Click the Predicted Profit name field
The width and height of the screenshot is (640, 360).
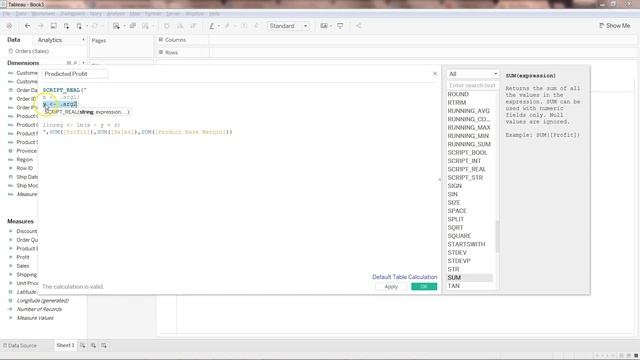[75, 74]
